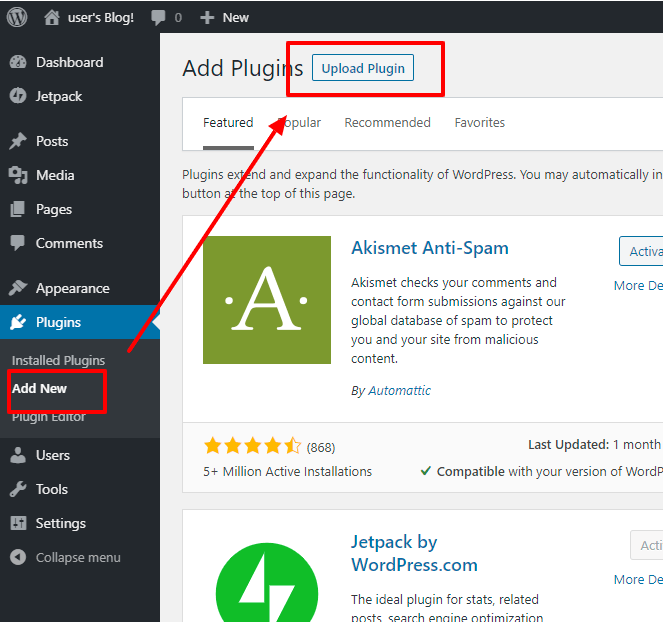664x622 pixels.
Task: Open the Media menu
Action: pos(55,175)
